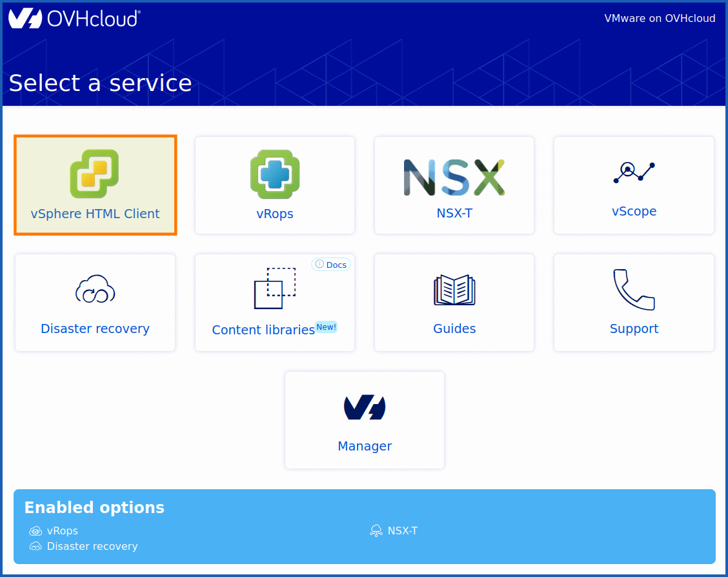
Task: Select VMware on OVHcloud in the header
Action: click(660, 18)
